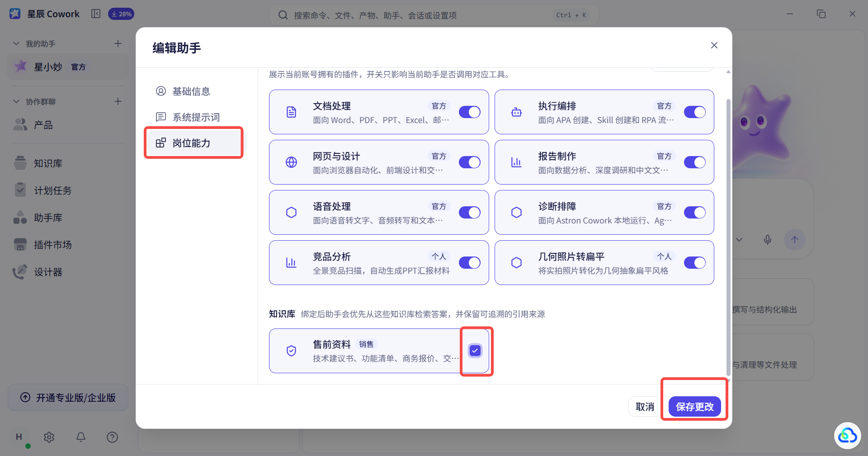Select the 星小妙 assistant

68,66
